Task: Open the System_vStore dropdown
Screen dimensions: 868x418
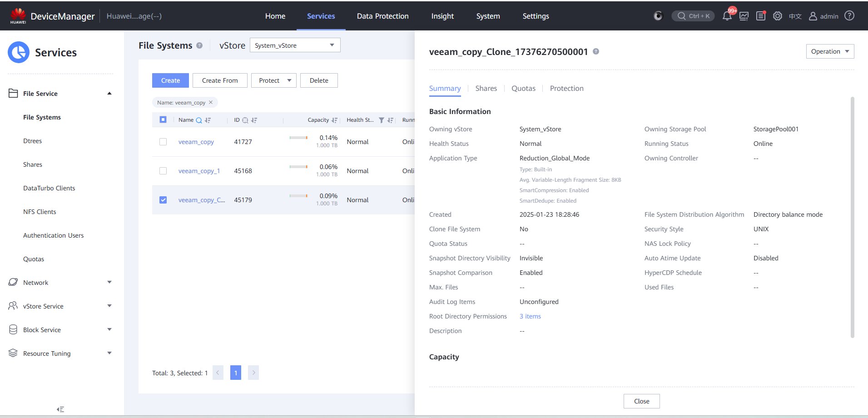Action: [295, 45]
